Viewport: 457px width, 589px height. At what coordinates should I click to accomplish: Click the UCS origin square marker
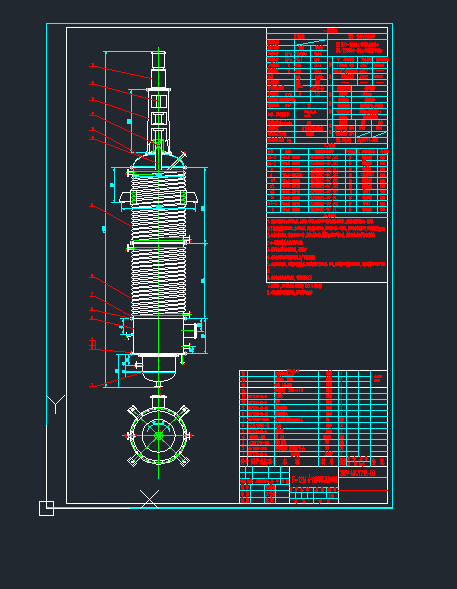[x=47, y=508]
